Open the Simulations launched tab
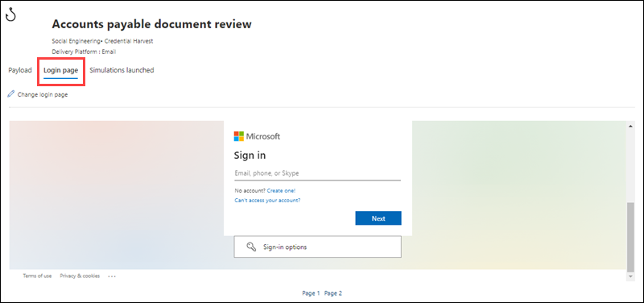Viewport: 644px width, 303px height. (x=122, y=70)
